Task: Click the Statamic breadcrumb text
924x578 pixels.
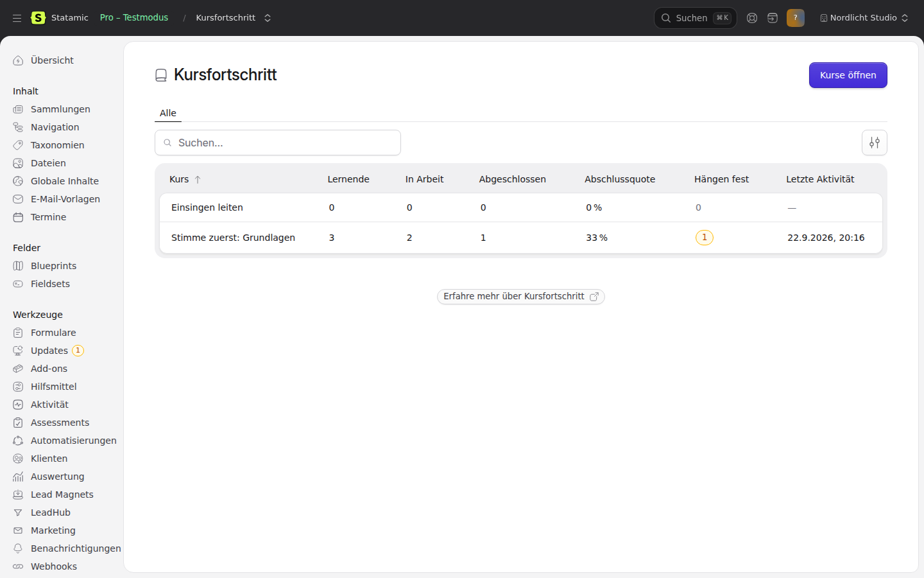Action: (70, 18)
